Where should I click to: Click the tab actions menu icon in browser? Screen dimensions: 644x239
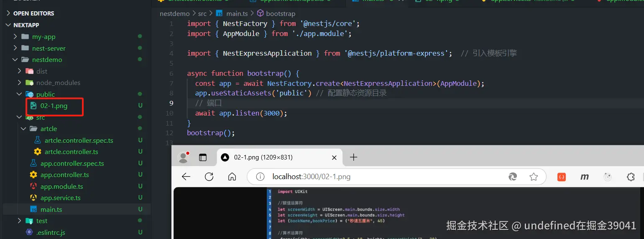(x=203, y=157)
